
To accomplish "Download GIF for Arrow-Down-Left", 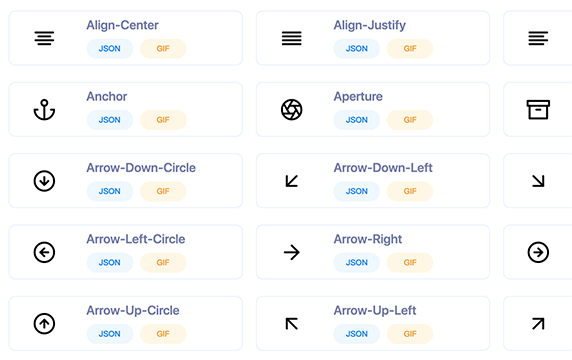I will tap(410, 191).
